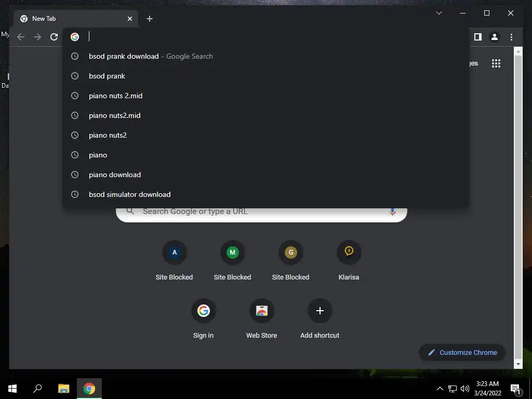Click the page scrollbar down arrow
Image resolution: width=532 pixels, height=399 pixels.
coord(518,364)
